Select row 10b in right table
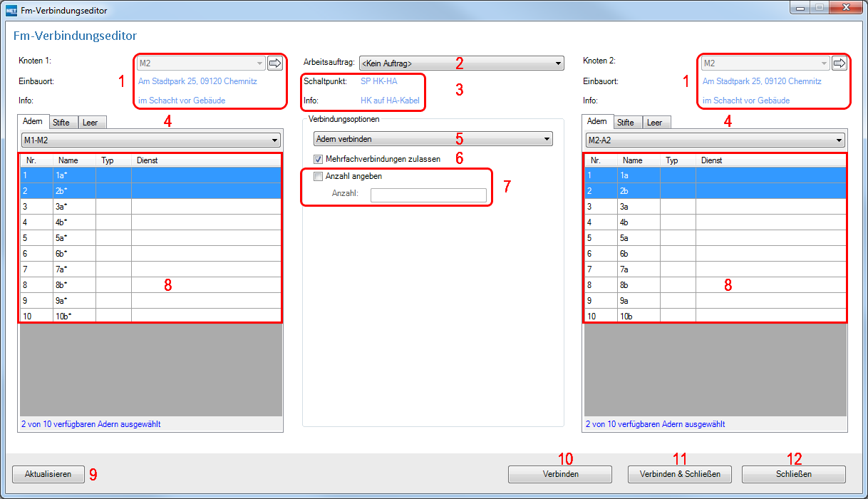Image resolution: width=868 pixels, height=499 pixels. pos(715,316)
